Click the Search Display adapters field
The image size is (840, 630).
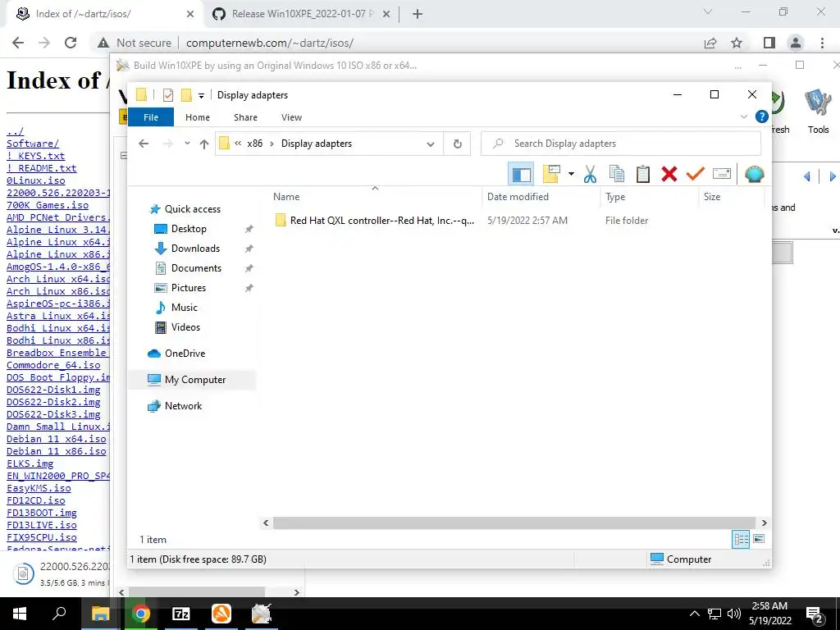[621, 144]
